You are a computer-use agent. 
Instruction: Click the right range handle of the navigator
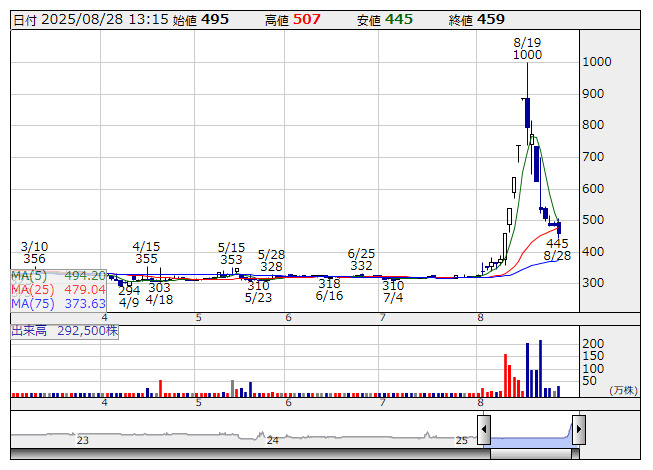coord(578,430)
